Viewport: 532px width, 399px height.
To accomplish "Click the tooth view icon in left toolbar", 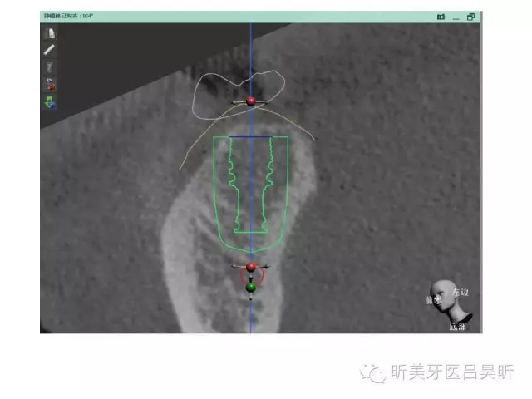I will pyautogui.click(x=50, y=34).
